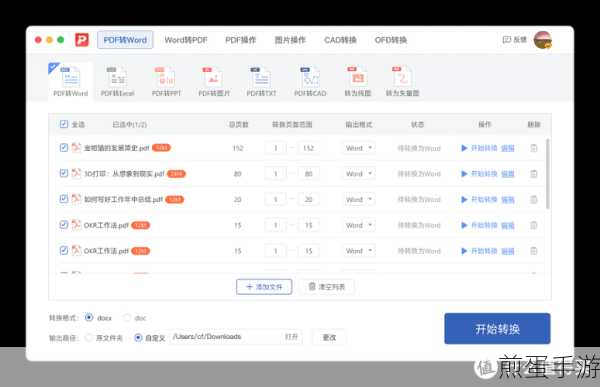Delete the 20-page file with its trash icon
This screenshot has width=600, height=387.
click(533, 199)
